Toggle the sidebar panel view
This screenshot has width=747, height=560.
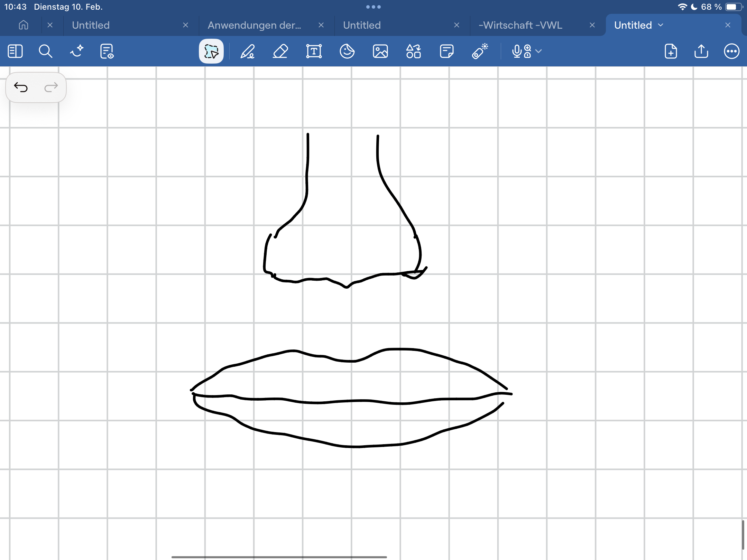pos(15,52)
